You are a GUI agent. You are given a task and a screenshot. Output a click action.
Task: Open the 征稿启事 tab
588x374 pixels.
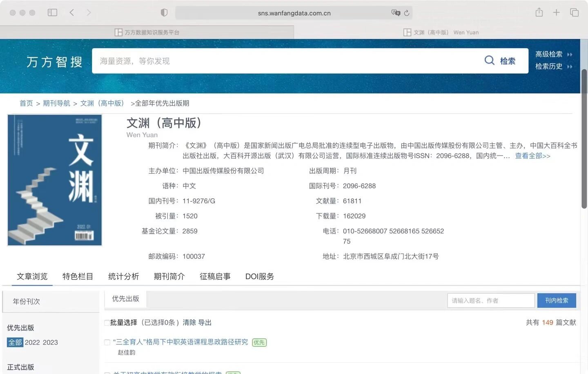tap(215, 277)
